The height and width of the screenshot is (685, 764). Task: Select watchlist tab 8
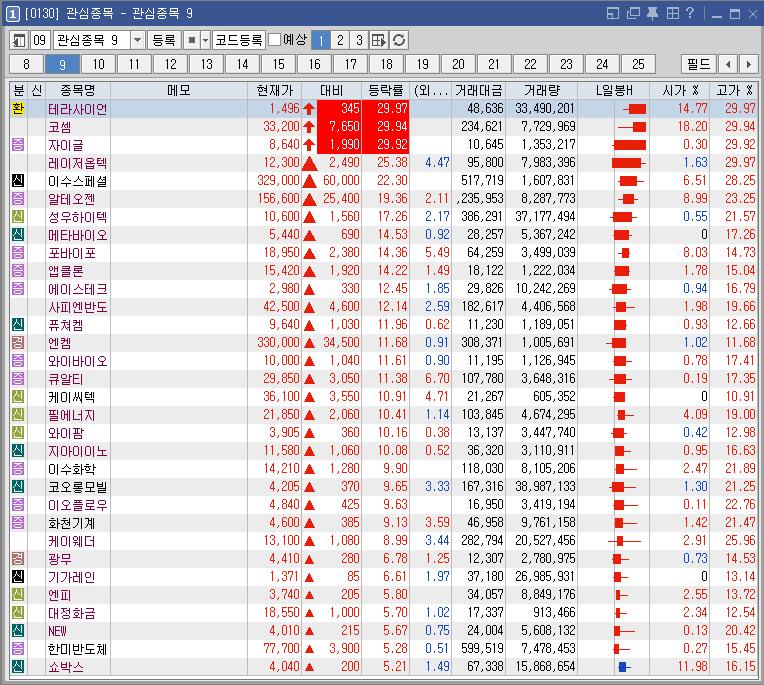tap(26, 64)
